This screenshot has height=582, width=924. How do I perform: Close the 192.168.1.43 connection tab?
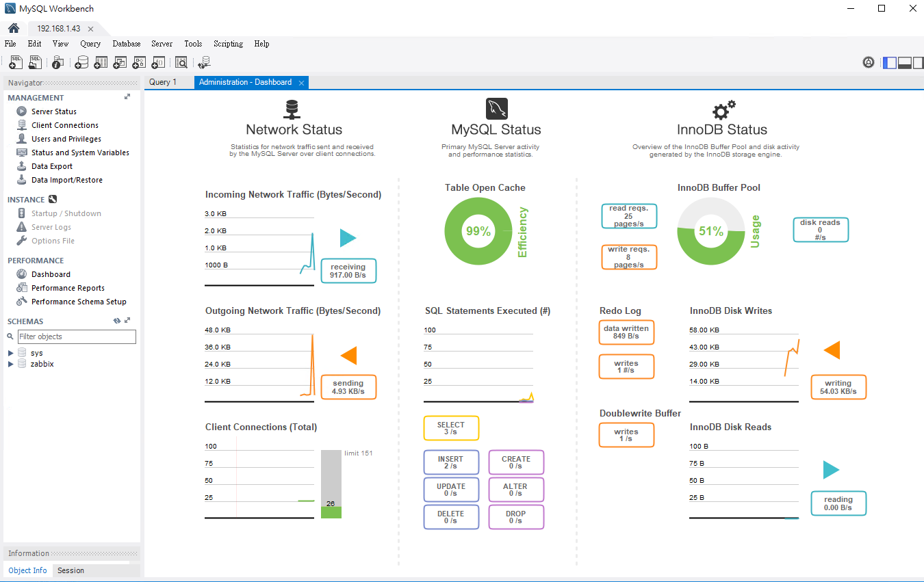point(90,29)
